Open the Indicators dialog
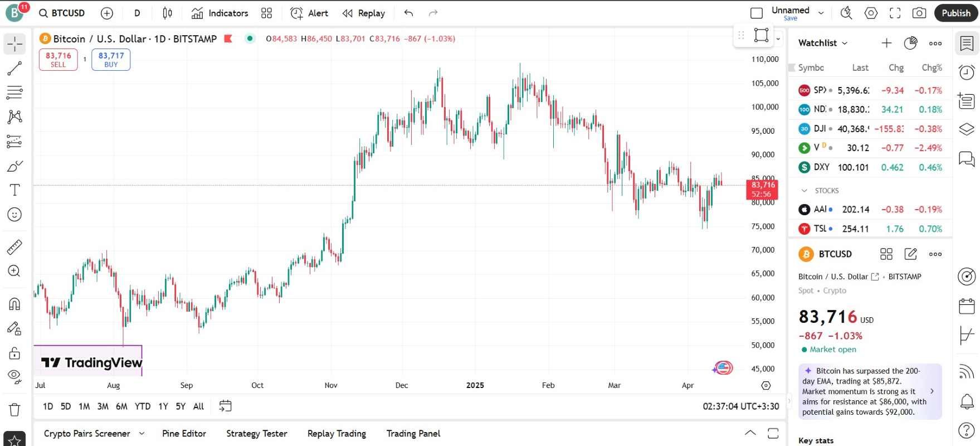980x446 pixels. pyautogui.click(x=220, y=13)
